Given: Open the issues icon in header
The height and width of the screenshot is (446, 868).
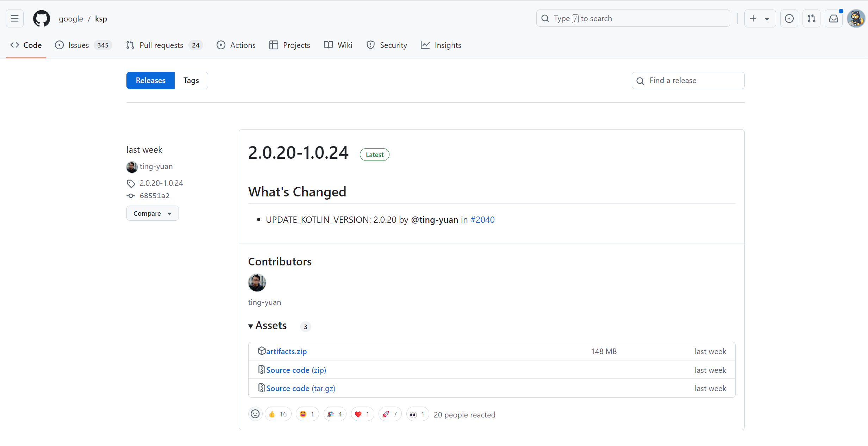Looking at the screenshot, I should 789,18.
